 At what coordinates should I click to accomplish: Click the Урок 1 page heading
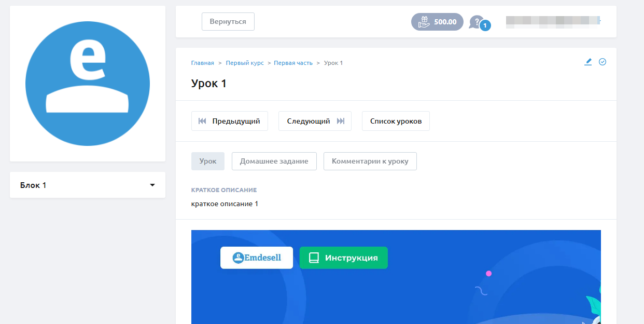point(209,83)
